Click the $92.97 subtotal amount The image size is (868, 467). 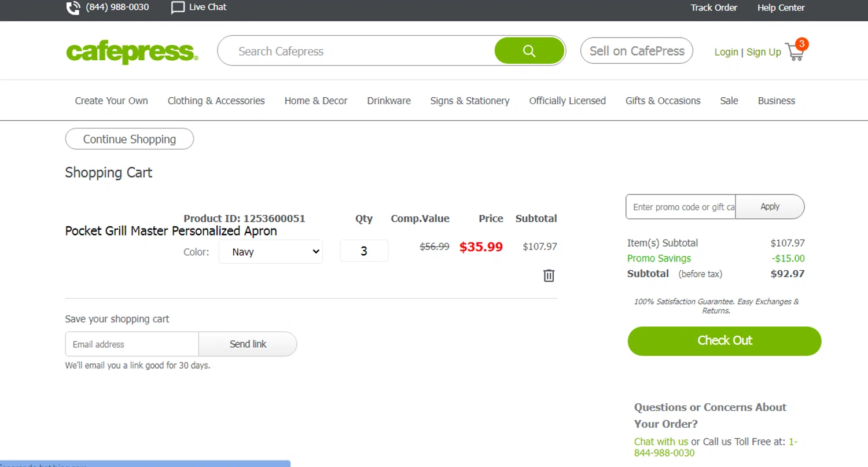[788, 274]
